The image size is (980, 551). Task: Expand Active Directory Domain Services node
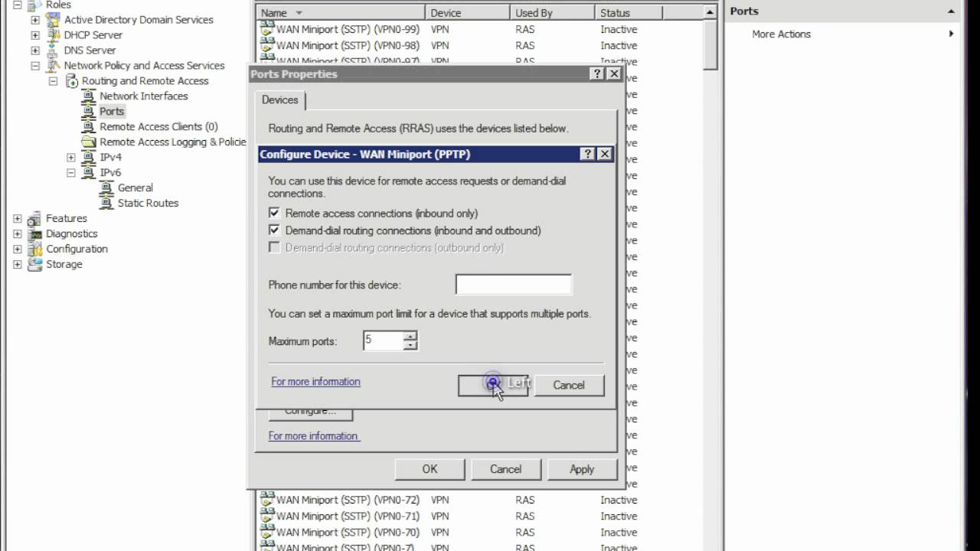(x=35, y=20)
